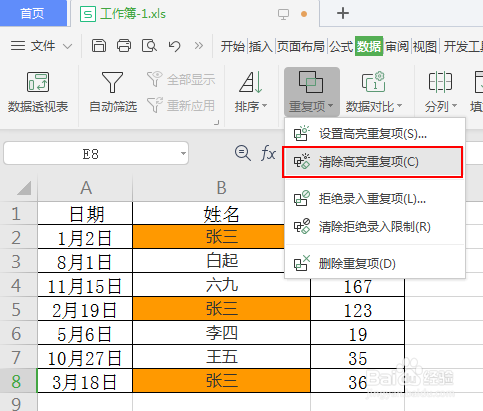Viewport: 483px width, 411px height.
Task: Click the 数据透视表 icon
Action: tap(38, 82)
